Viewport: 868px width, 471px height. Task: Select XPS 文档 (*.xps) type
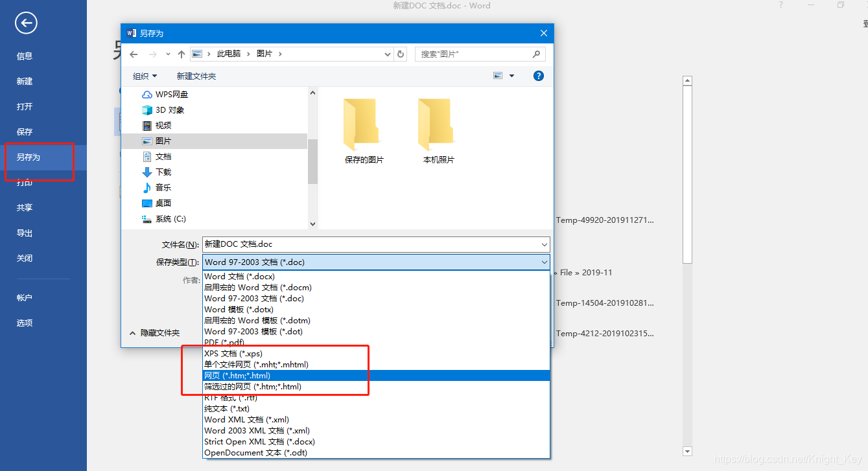click(x=376, y=354)
